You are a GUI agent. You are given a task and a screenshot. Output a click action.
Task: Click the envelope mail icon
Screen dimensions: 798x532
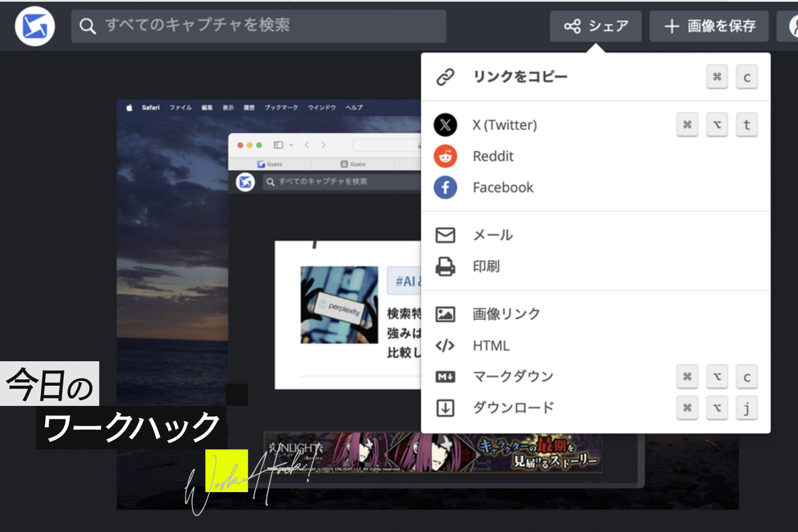pyautogui.click(x=445, y=235)
